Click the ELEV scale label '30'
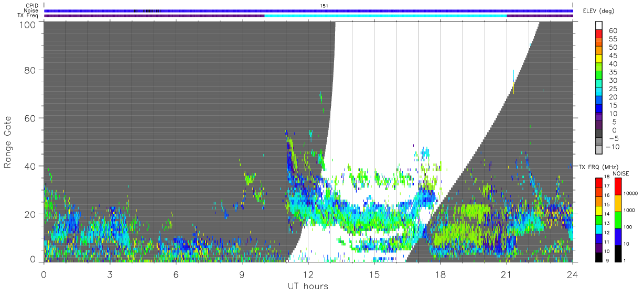 coord(614,80)
